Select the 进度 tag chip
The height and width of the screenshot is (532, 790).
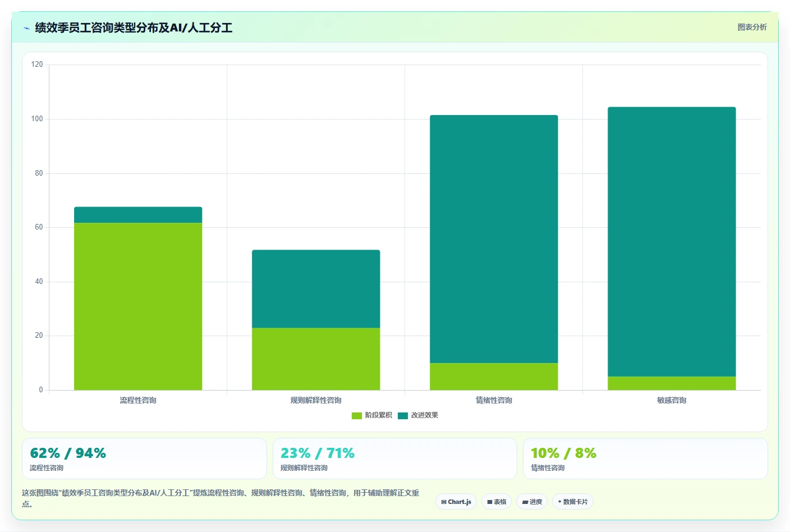click(532, 502)
